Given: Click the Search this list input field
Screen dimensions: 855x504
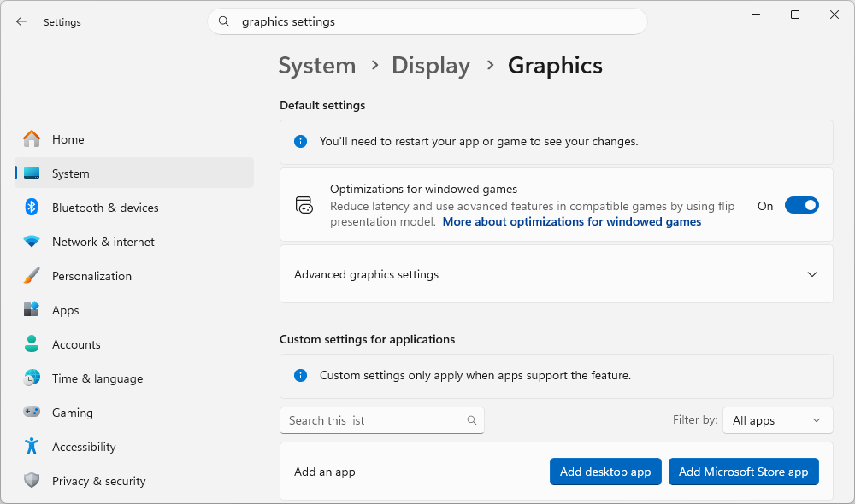Looking at the screenshot, I should pyautogui.click(x=381, y=420).
